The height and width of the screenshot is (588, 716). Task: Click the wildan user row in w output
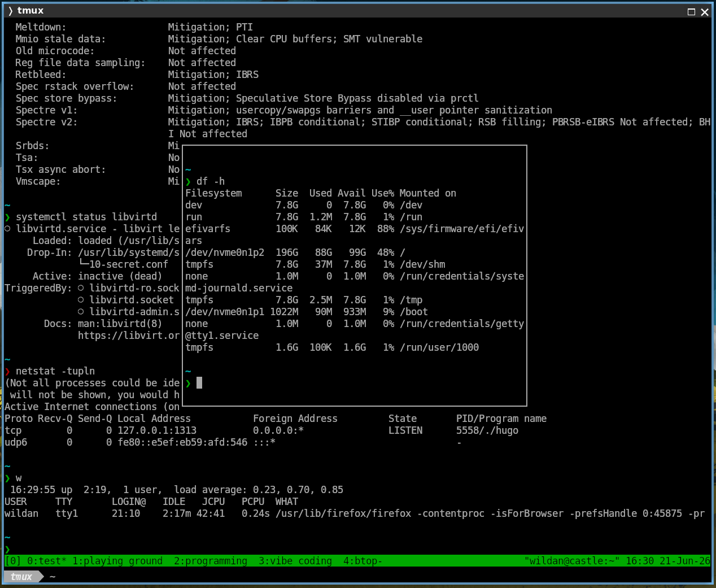pyautogui.click(x=355, y=513)
